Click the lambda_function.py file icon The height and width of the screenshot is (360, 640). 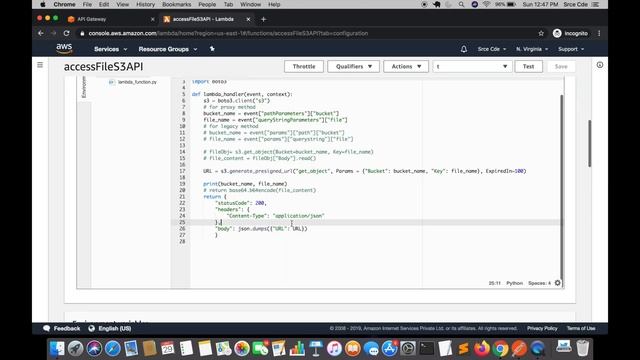(x=111, y=82)
